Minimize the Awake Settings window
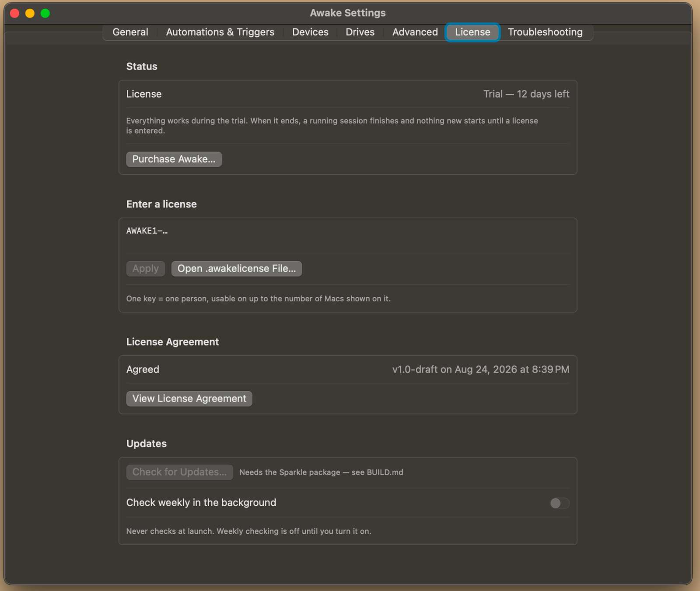The width and height of the screenshot is (700, 591). pos(30,13)
